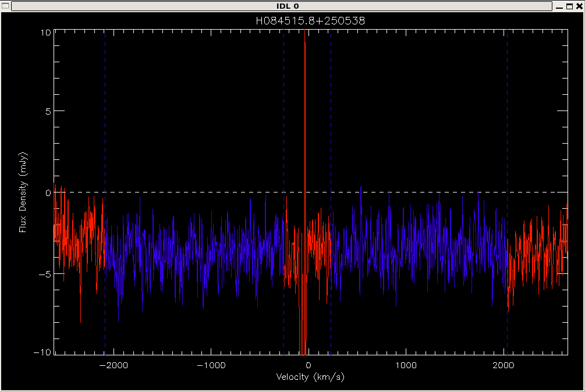585x392 pixels.
Task: Close the IDL 0 window
Action: pos(579,6)
